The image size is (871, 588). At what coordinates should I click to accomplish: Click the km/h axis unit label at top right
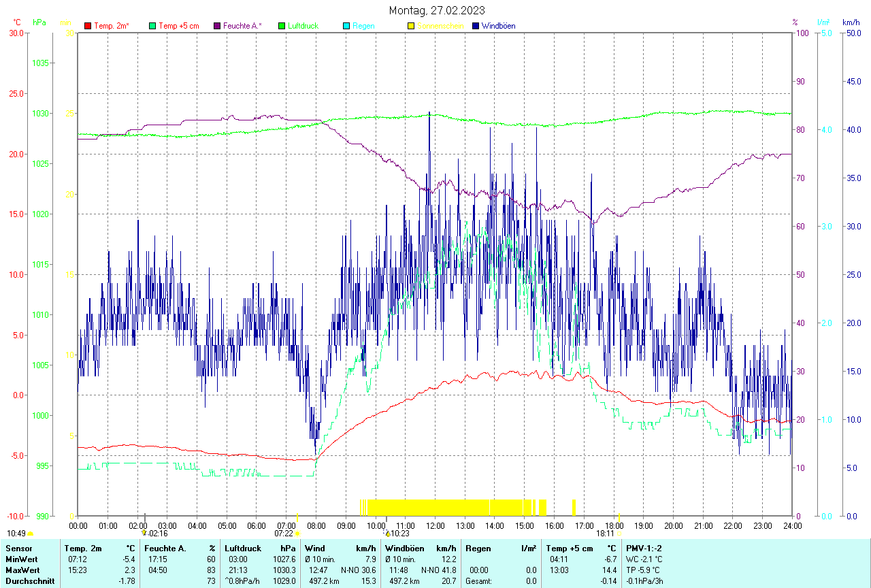[x=851, y=22]
